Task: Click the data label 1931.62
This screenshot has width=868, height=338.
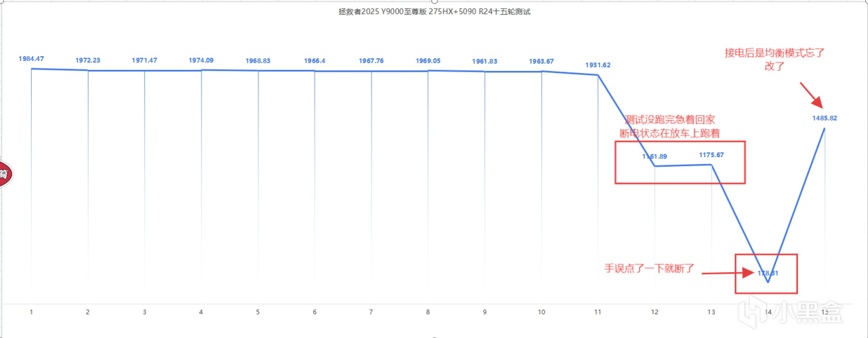Action: point(597,65)
